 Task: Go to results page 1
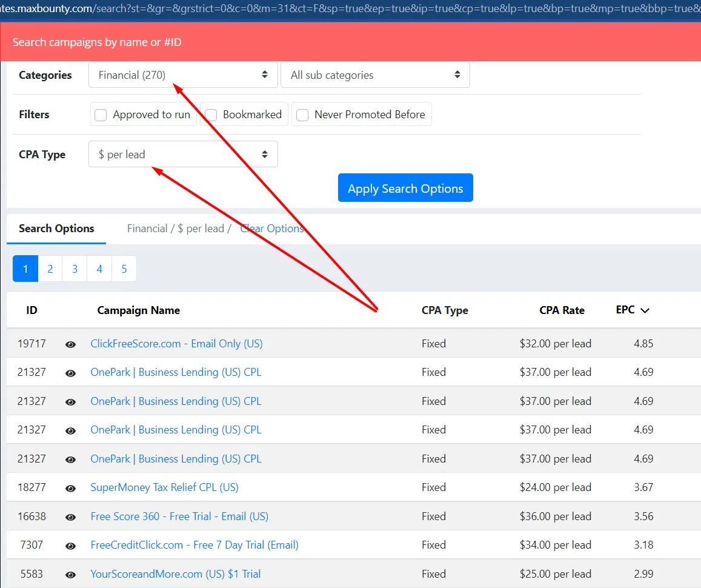[25, 269]
